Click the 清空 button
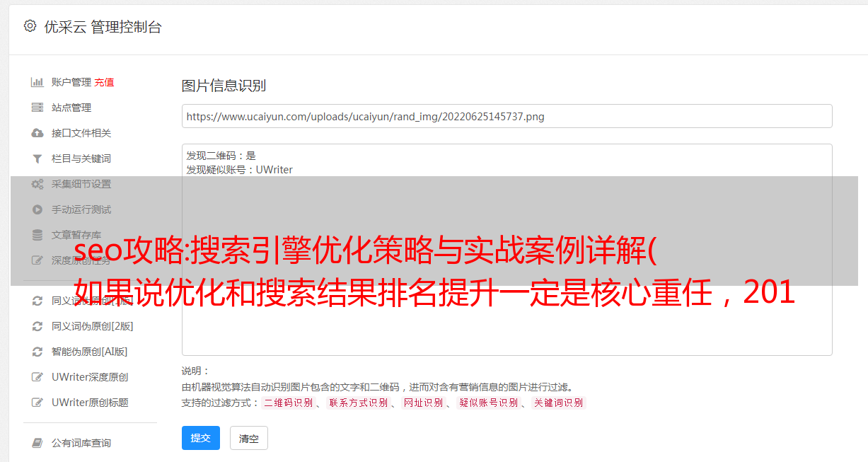The image size is (868, 462). click(249, 438)
